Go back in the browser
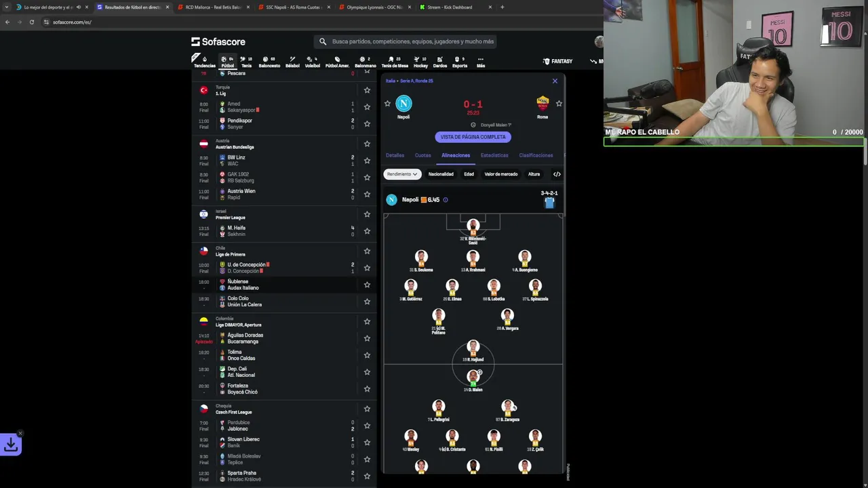This screenshot has width=868, height=488. pyautogui.click(x=7, y=22)
